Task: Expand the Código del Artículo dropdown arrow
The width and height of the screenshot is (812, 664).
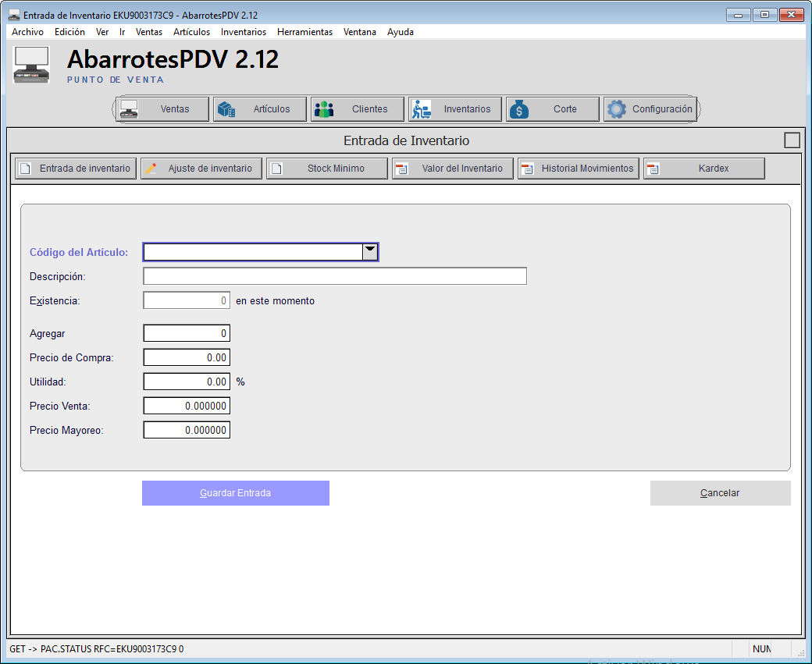Action: coord(370,251)
